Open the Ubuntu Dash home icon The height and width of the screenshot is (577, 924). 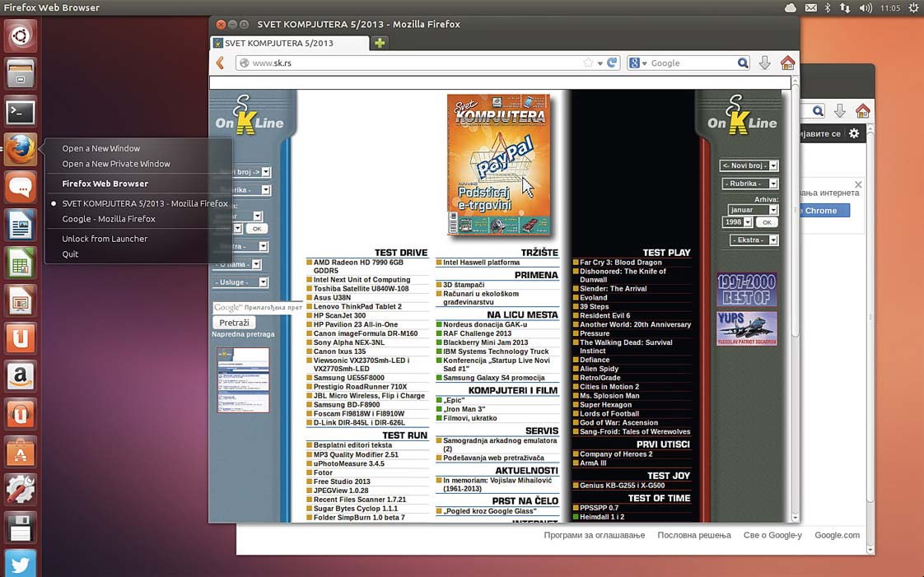click(21, 36)
